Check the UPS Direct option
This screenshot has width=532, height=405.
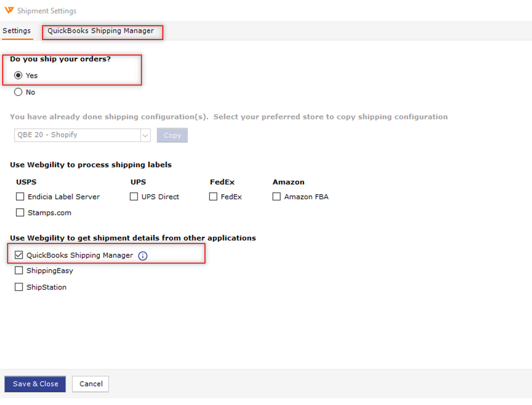point(134,197)
